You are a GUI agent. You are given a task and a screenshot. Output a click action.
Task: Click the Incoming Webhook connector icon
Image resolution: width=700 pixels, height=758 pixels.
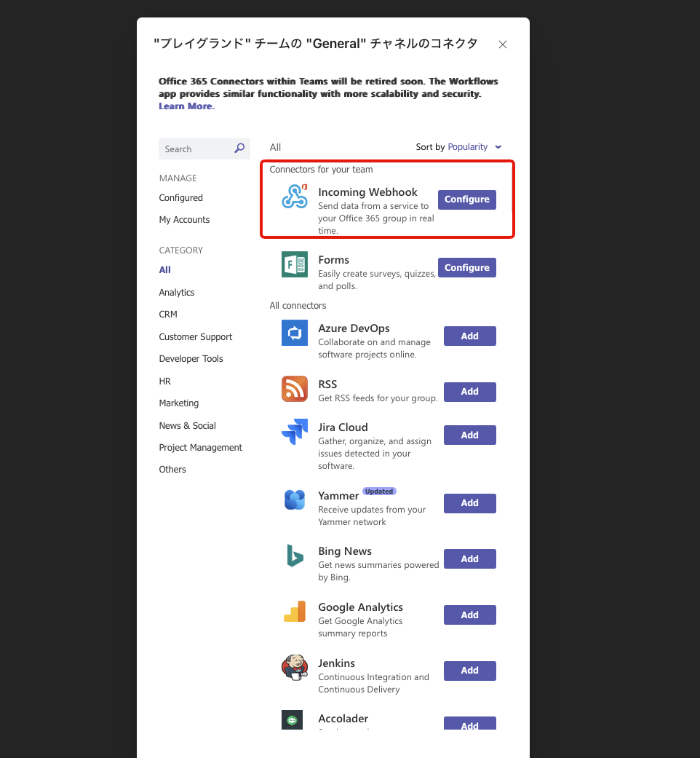(x=295, y=197)
